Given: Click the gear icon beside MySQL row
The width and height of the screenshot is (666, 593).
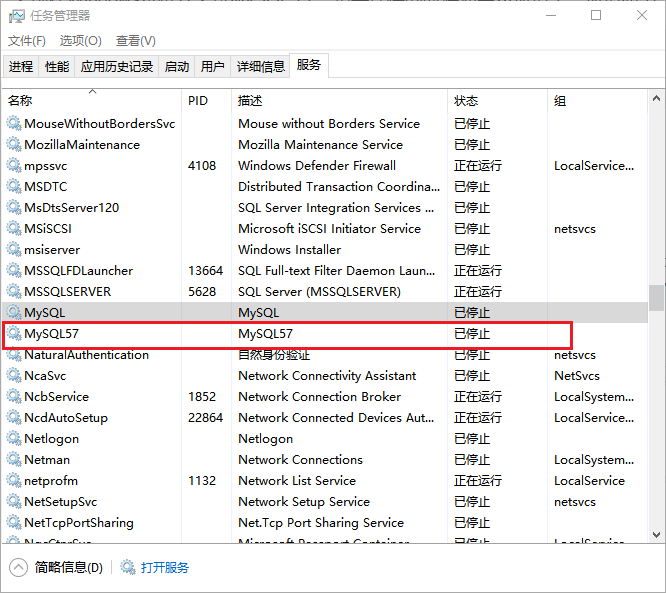Looking at the screenshot, I should pos(14,312).
